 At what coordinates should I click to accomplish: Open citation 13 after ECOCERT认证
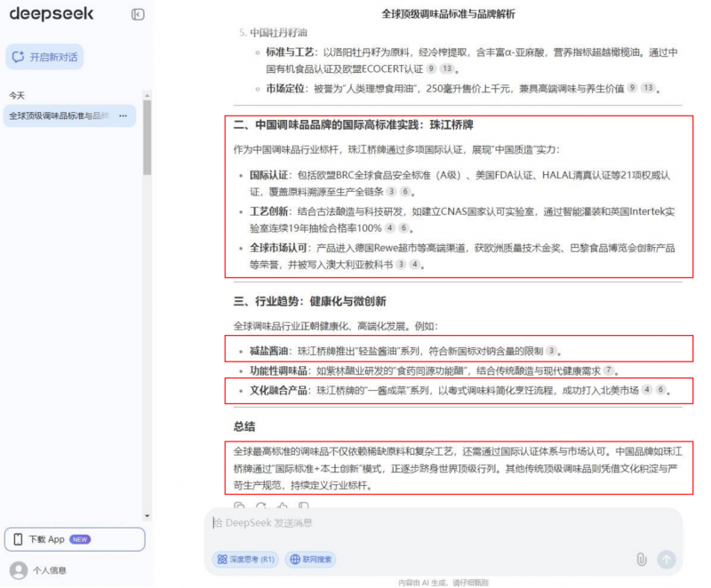click(447, 69)
